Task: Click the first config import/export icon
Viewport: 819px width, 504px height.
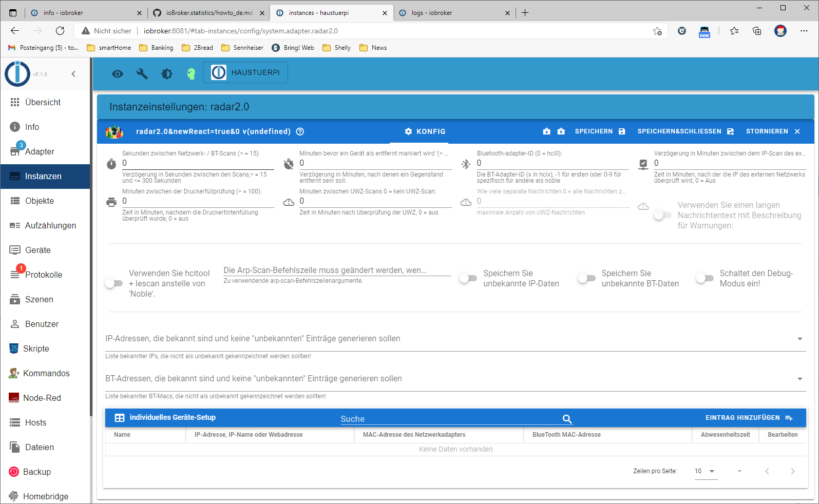Action: click(x=546, y=131)
